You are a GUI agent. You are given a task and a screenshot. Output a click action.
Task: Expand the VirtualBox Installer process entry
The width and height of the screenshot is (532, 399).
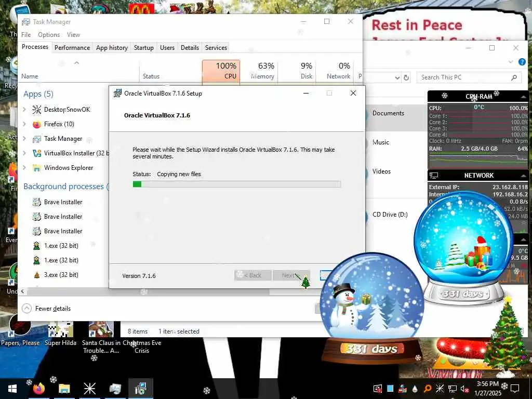point(24,153)
